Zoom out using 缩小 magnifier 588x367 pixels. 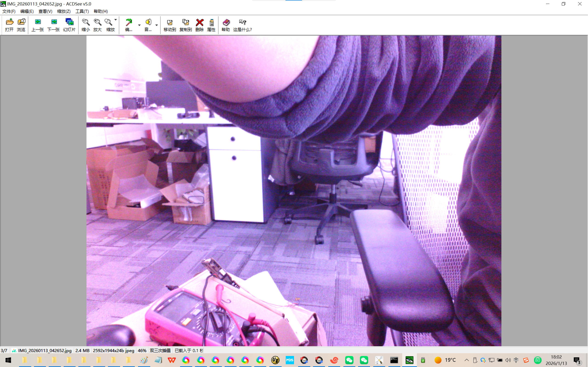[85, 25]
